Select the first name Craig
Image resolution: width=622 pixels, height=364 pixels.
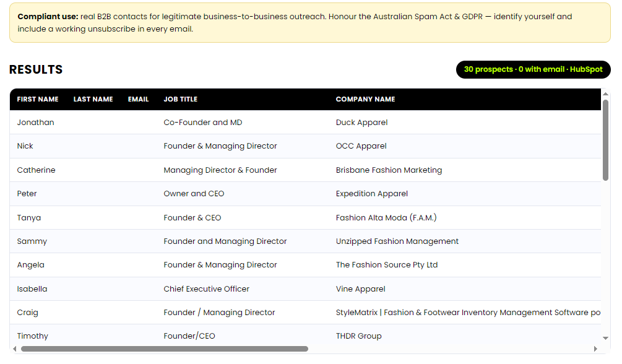28,313
